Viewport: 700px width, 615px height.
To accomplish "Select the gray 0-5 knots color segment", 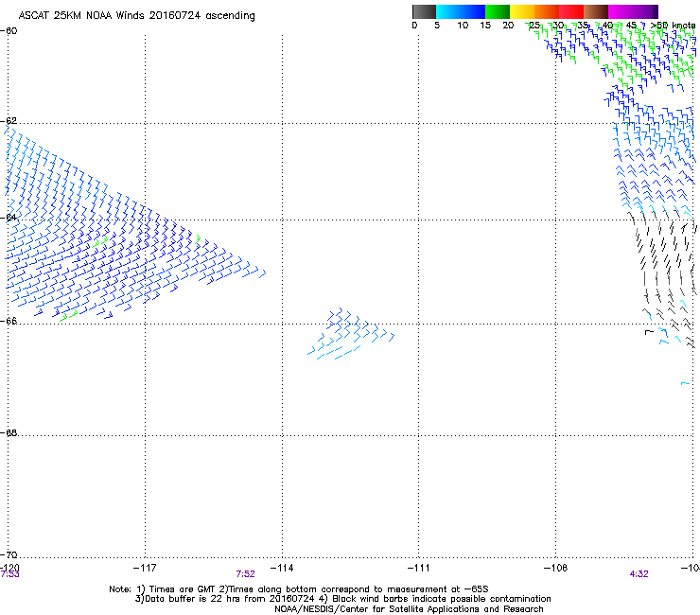I will tap(424, 11).
